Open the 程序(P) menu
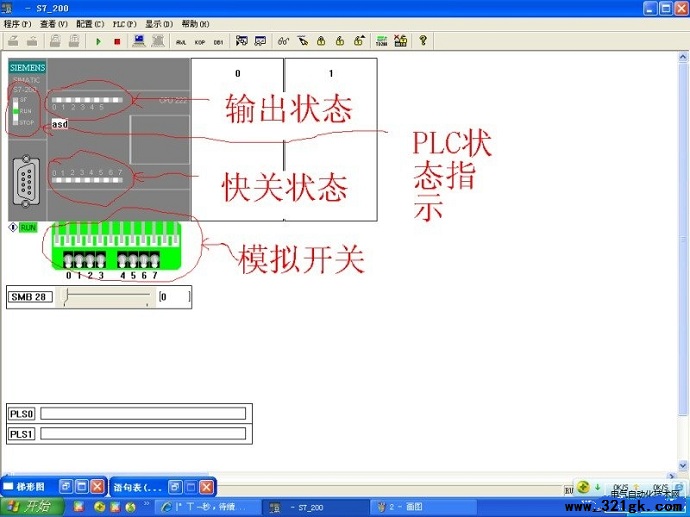This screenshot has height=517, width=690. [18, 24]
